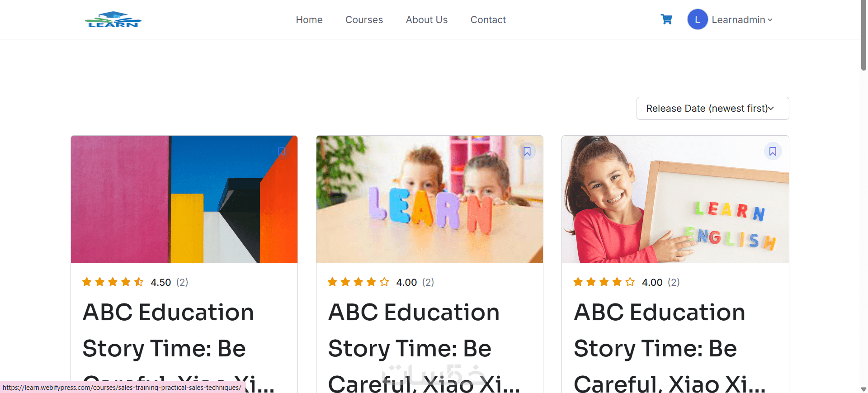Click the star rating on second course
Screen dimensions: 868x393
coord(359,282)
